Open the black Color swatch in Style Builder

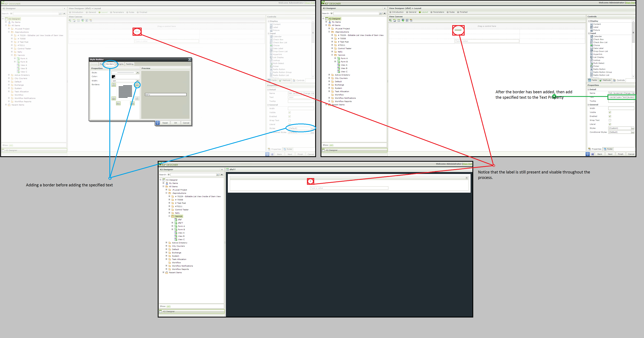[x=114, y=77]
